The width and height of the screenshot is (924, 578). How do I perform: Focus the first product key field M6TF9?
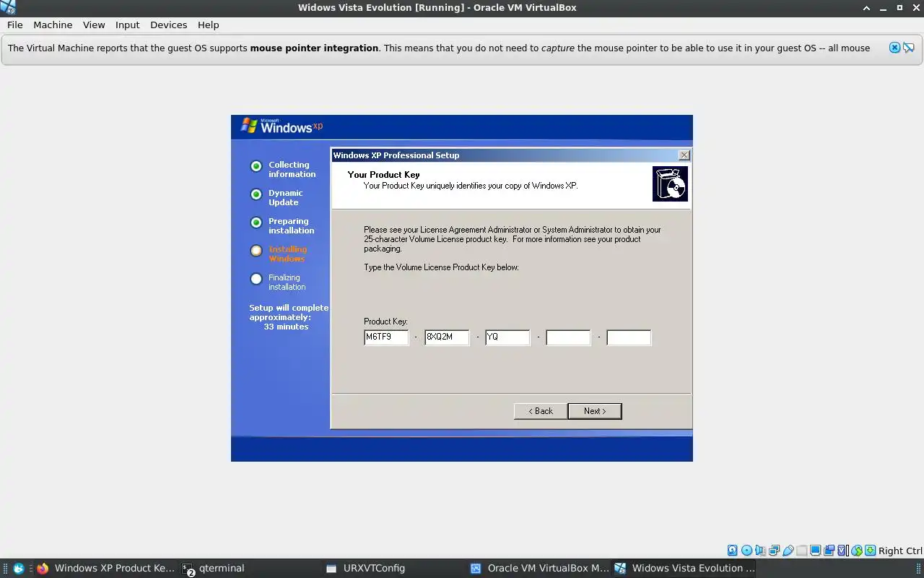click(x=386, y=337)
